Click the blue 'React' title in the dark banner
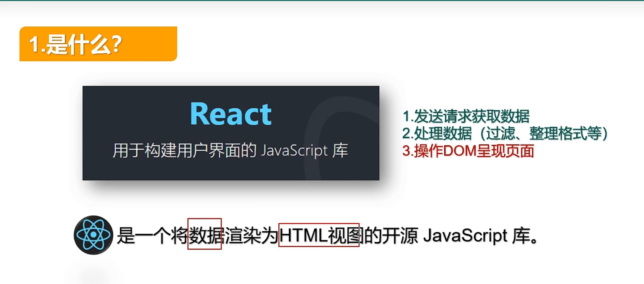 click(x=231, y=114)
